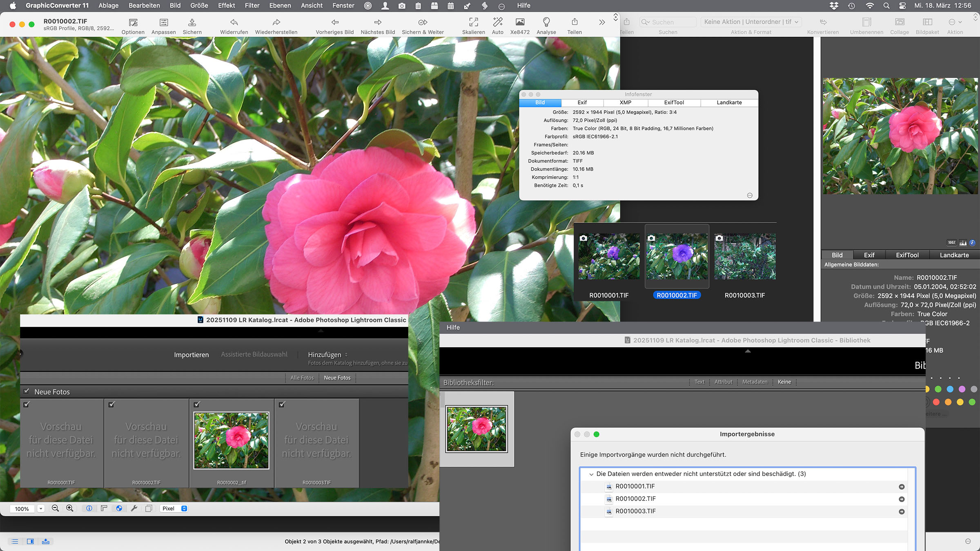Click the zoom out magnifier icon
This screenshot has width=980, height=551.
[x=55, y=508]
